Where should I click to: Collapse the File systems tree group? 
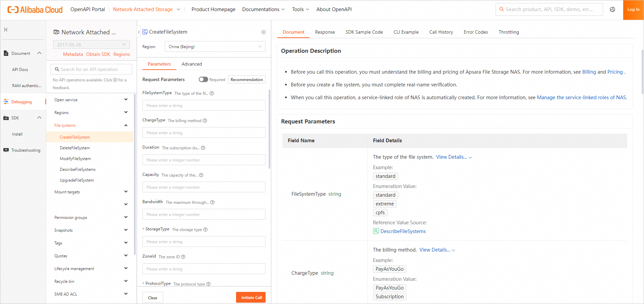tap(126, 125)
